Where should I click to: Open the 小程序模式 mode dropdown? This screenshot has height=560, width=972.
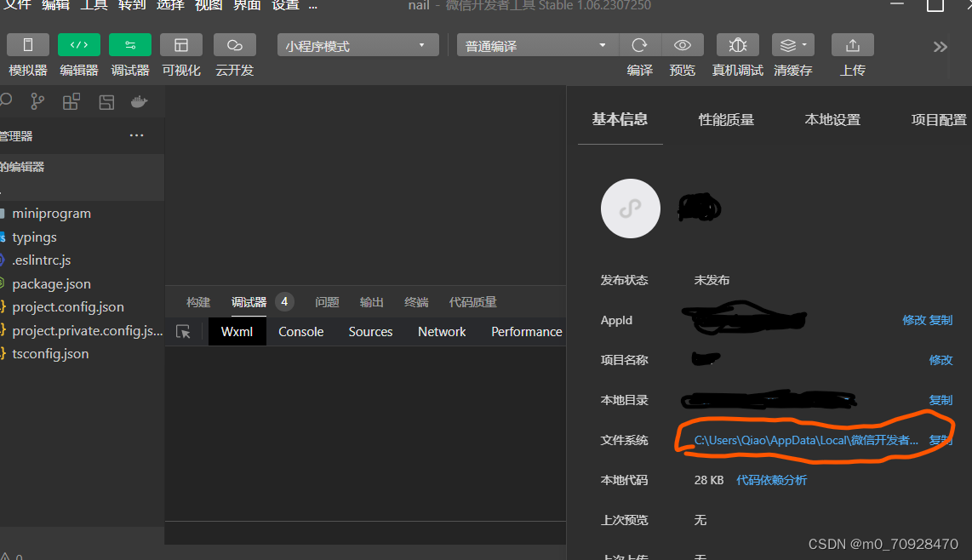coord(357,45)
